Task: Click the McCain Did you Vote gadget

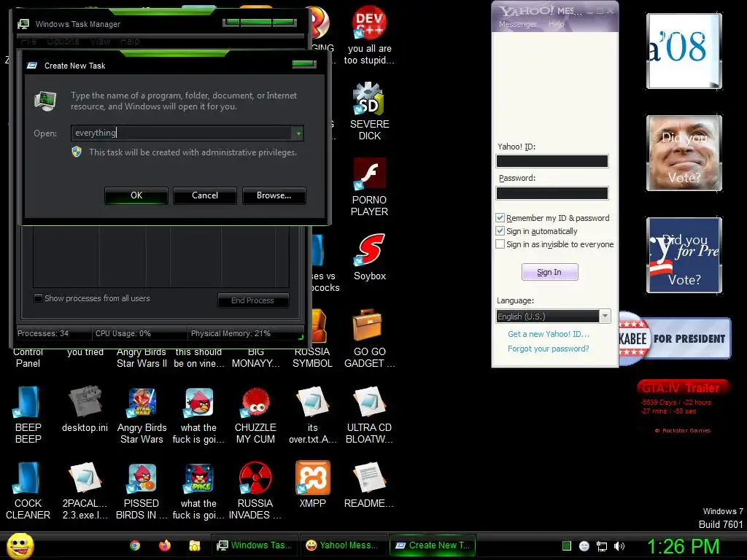Action: coord(684,153)
